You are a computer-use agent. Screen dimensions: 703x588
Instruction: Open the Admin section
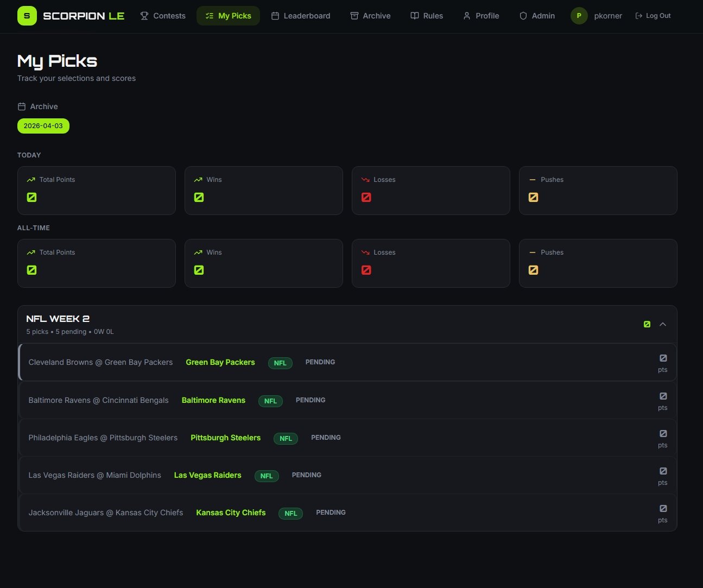pyautogui.click(x=537, y=16)
